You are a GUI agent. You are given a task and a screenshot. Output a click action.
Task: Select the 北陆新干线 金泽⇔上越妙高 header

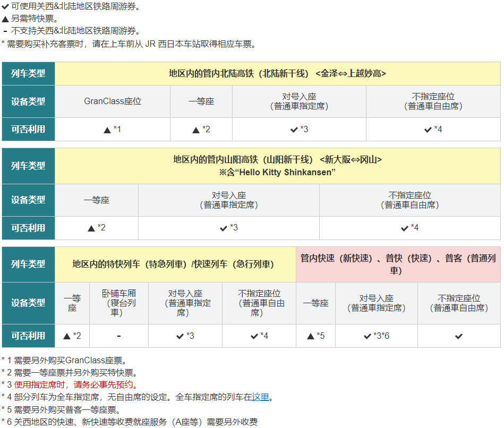tap(277, 74)
